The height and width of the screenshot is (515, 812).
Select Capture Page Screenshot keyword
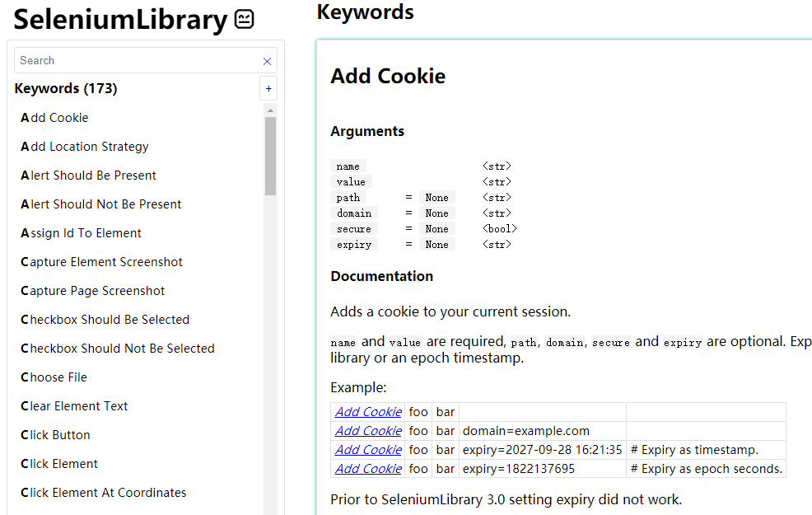[x=92, y=291]
